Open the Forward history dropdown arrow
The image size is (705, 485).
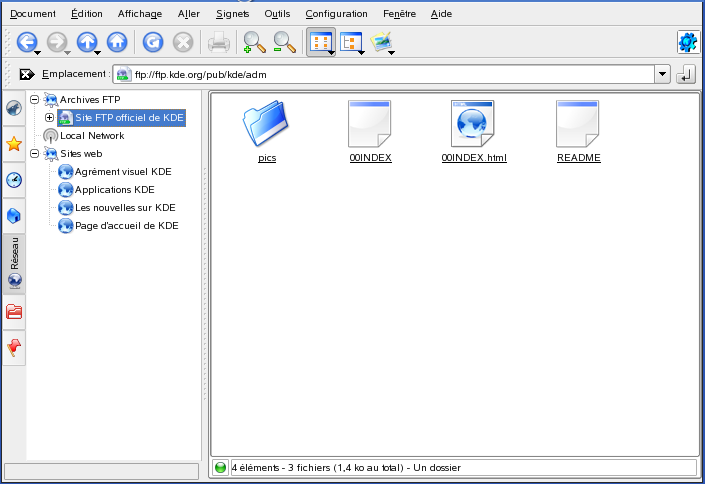67,53
